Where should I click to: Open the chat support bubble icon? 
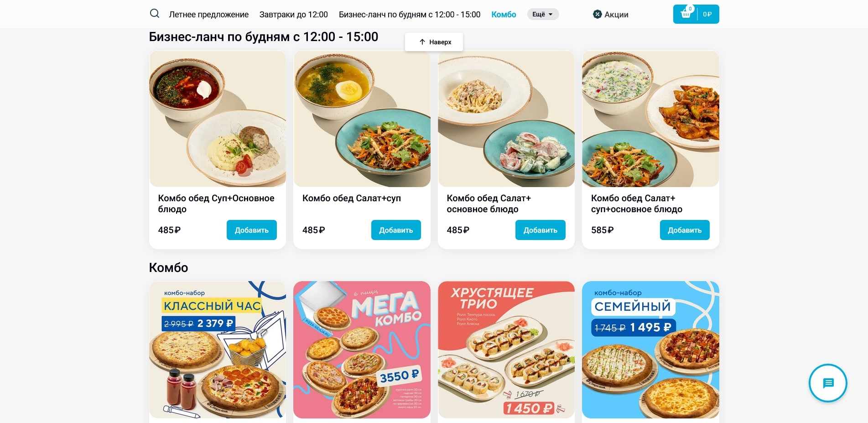pyautogui.click(x=828, y=383)
